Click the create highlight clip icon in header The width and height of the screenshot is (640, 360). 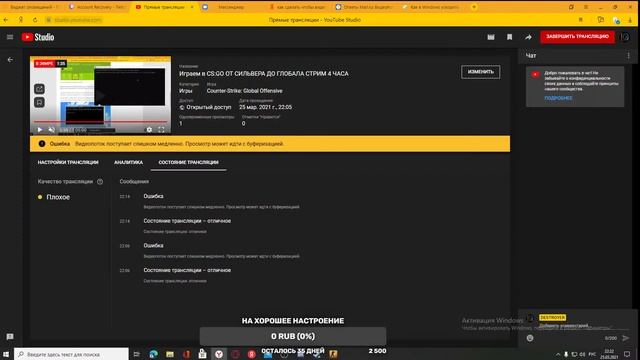coord(491,37)
